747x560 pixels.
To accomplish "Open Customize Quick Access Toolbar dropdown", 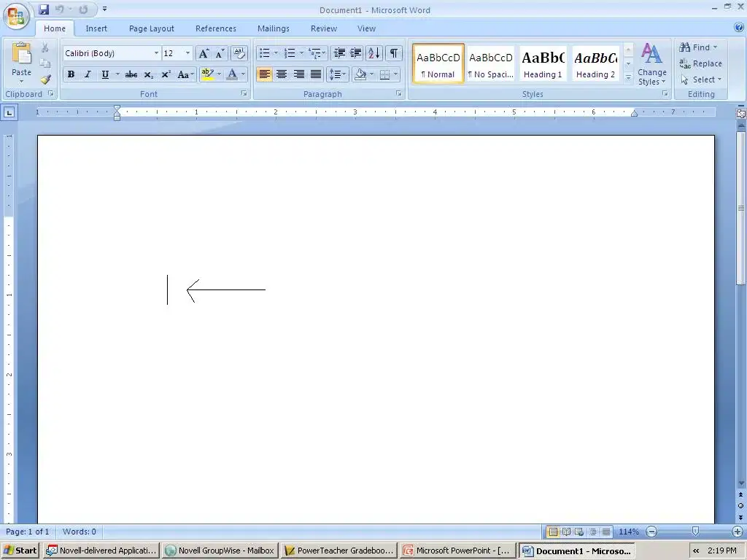I will point(104,9).
